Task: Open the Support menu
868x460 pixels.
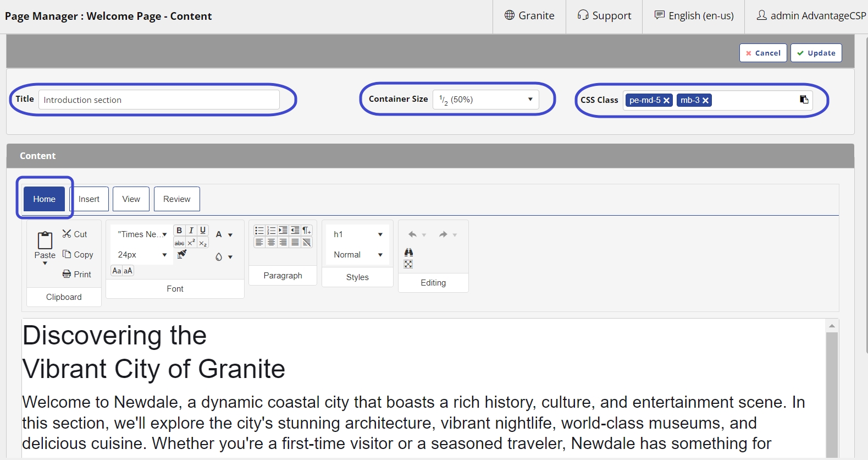Action: click(x=604, y=16)
